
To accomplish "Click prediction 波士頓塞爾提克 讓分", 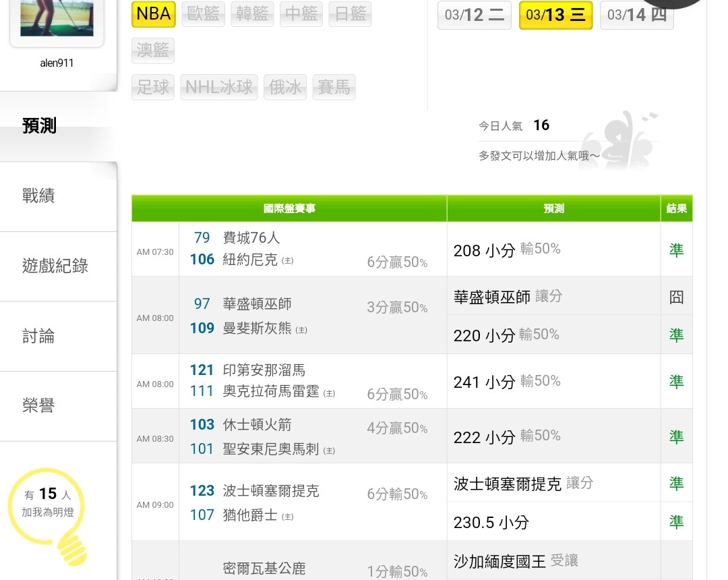I will coord(524,484).
